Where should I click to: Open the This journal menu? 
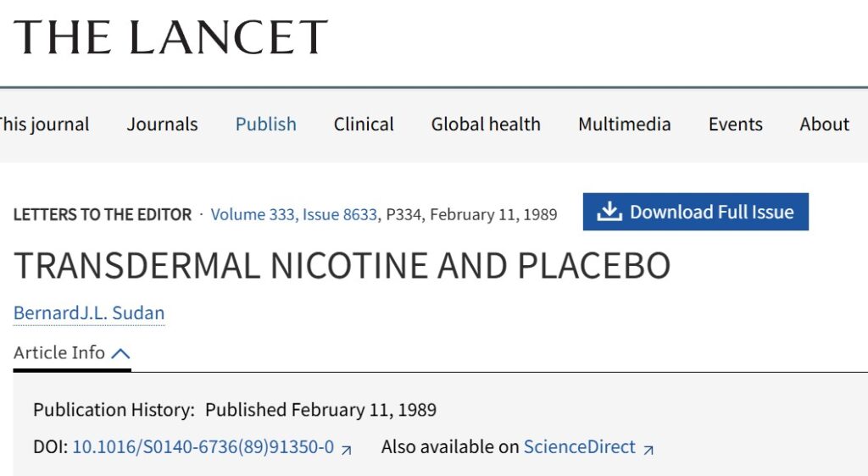44,125
